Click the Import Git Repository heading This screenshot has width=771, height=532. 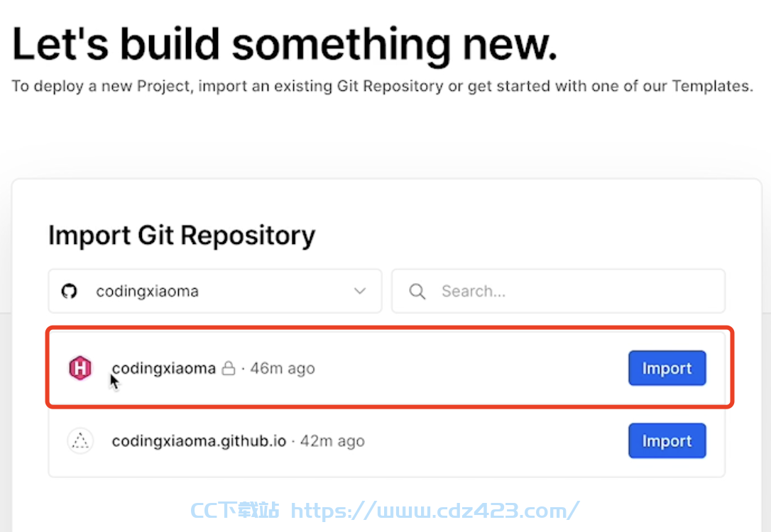[x=182, y=235]
